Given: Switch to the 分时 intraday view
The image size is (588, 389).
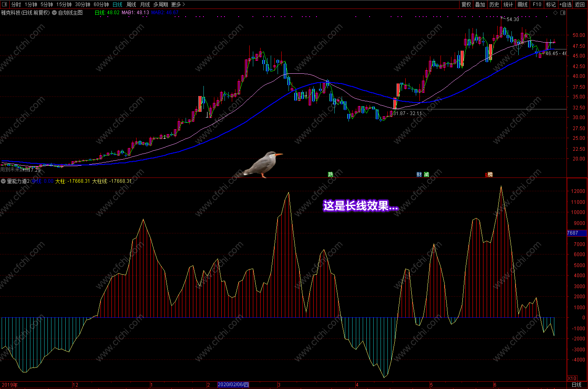Looking at the screenshot, I should coord(16,4).
